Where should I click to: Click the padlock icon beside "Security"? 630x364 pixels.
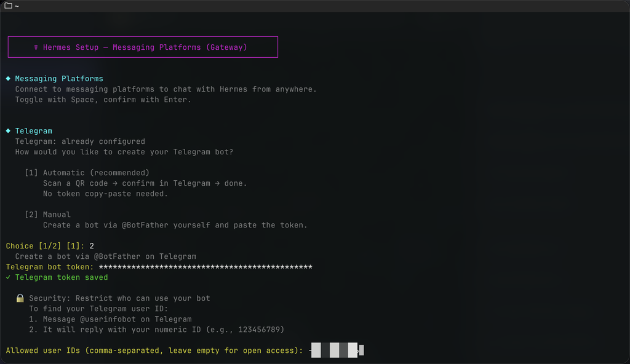[20, 298]
